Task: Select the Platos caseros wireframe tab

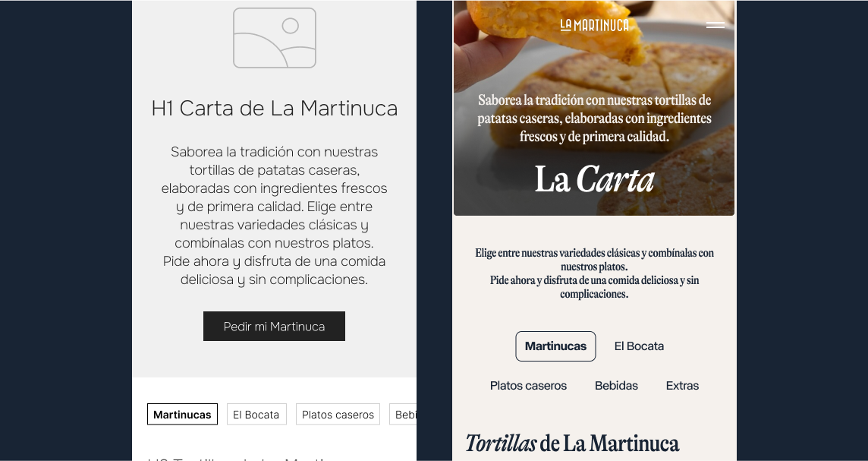Action: point(338,415)
